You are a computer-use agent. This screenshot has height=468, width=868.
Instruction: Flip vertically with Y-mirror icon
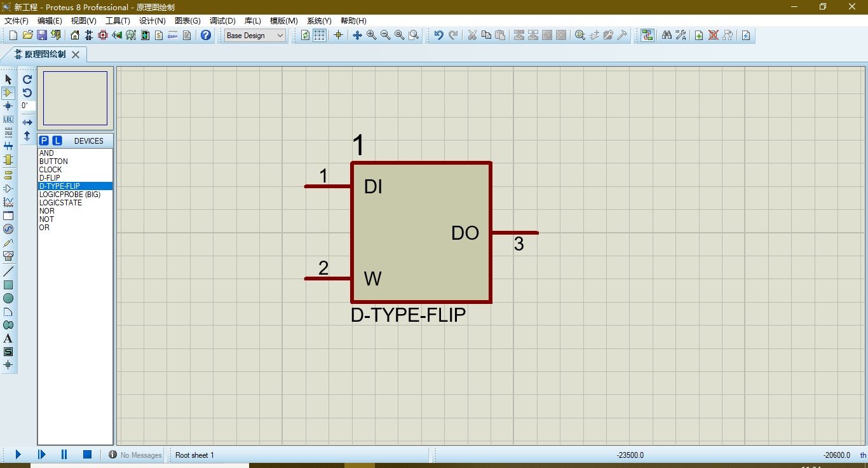27,136
